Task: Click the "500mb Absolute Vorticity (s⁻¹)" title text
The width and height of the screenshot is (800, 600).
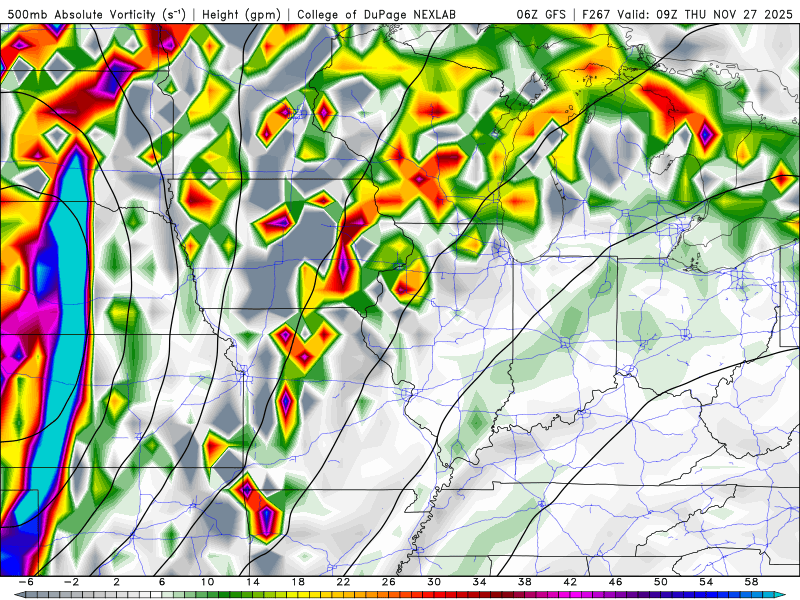Action: pos(96,14)
